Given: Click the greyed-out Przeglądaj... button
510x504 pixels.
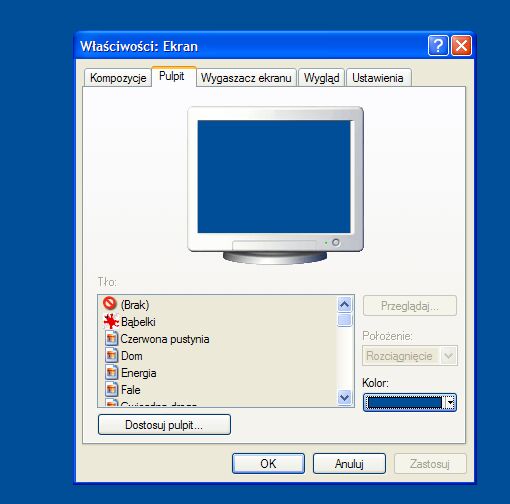Looking at the screenshot, I should point(410,306).
